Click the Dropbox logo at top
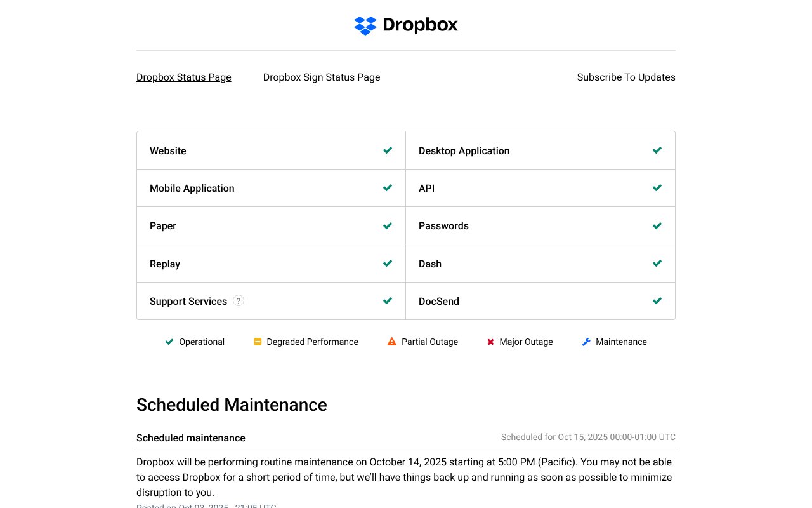This screenshot has height=508, width=812. tap(405, 25)
